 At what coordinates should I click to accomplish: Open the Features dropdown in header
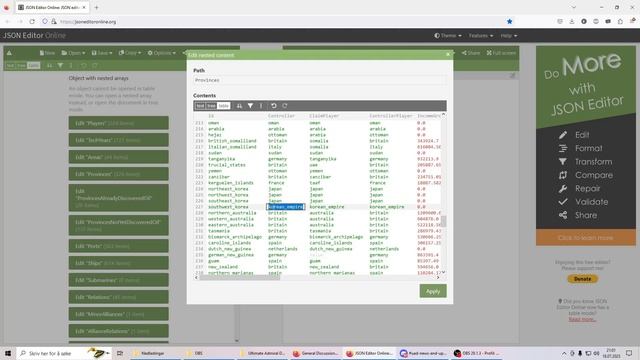tap(480, 36)
